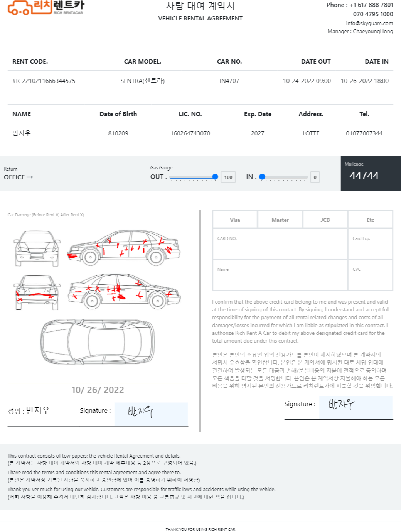Click the rear-view car damage diagram

pos(37,292)
